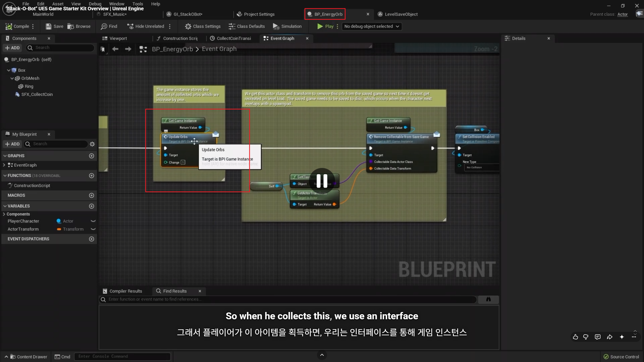Image resolution: width=644 pixels, height=362 pixels.
Task: Open Actor parent class link
Action: [x=622, y=14]
